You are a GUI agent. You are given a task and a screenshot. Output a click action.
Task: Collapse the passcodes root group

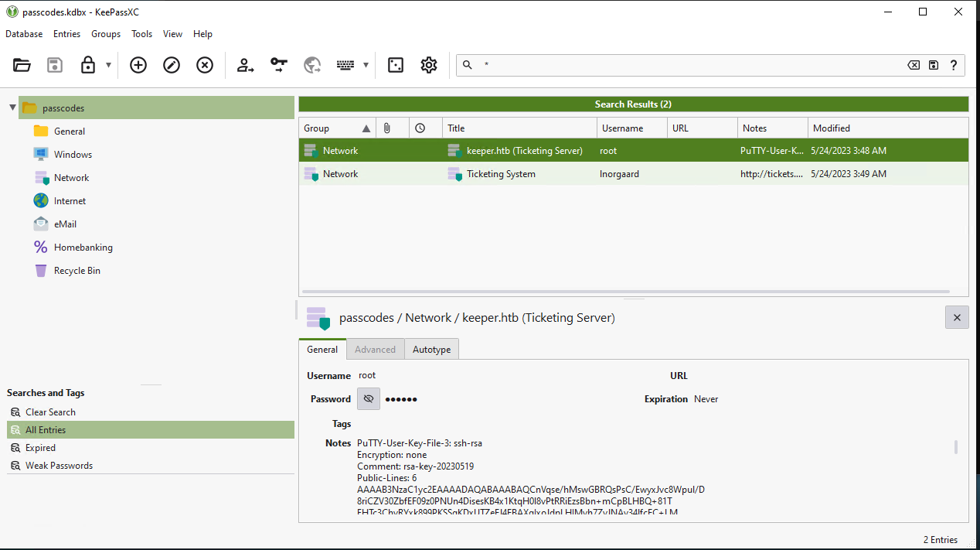pyautogui.click(x=12, y=108)
